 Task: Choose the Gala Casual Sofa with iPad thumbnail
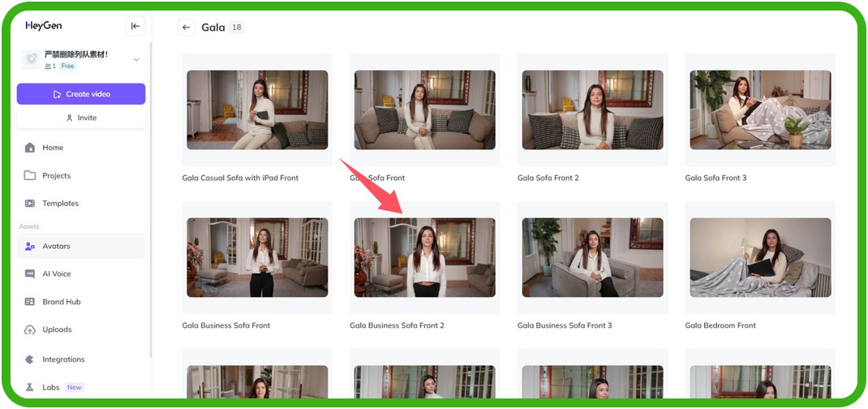click(x=257, y=110)
